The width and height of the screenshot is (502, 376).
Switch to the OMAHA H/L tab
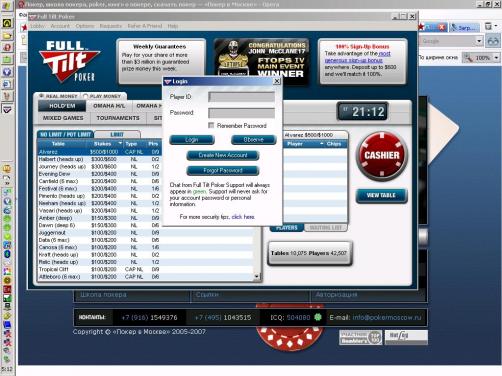point(109,106)
